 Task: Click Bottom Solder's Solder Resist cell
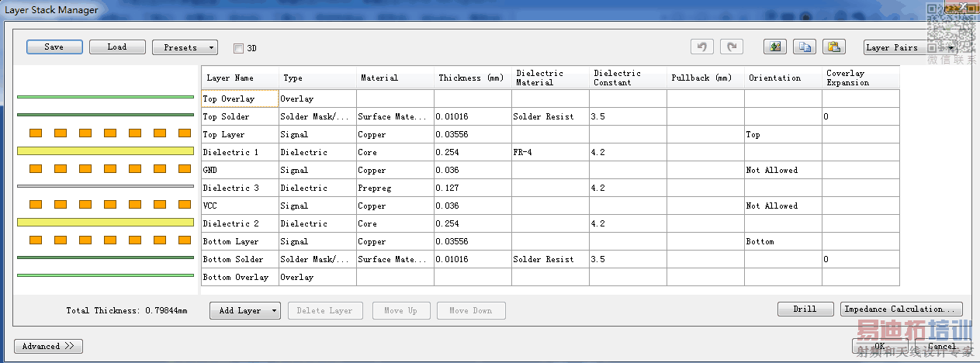click(550, 259)
